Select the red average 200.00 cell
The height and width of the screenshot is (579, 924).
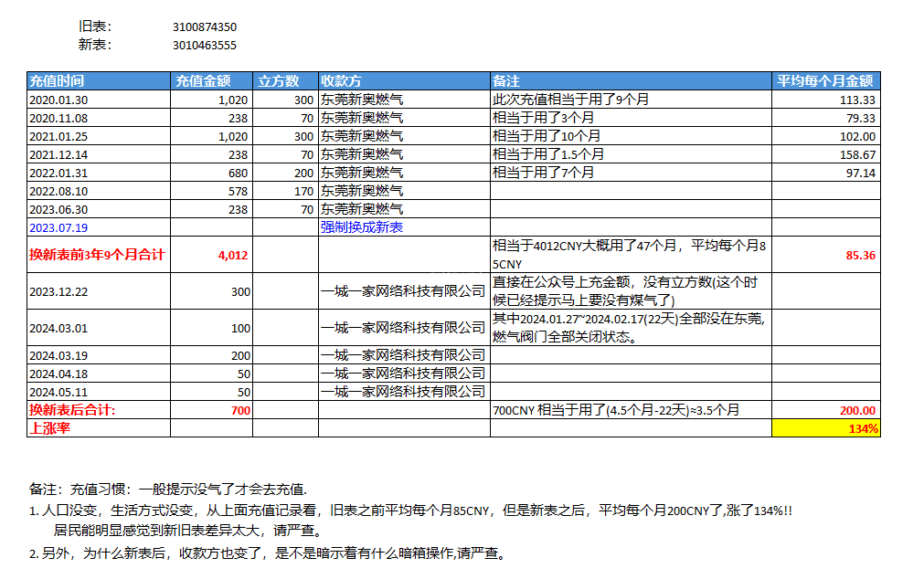[x=826, y=410]
